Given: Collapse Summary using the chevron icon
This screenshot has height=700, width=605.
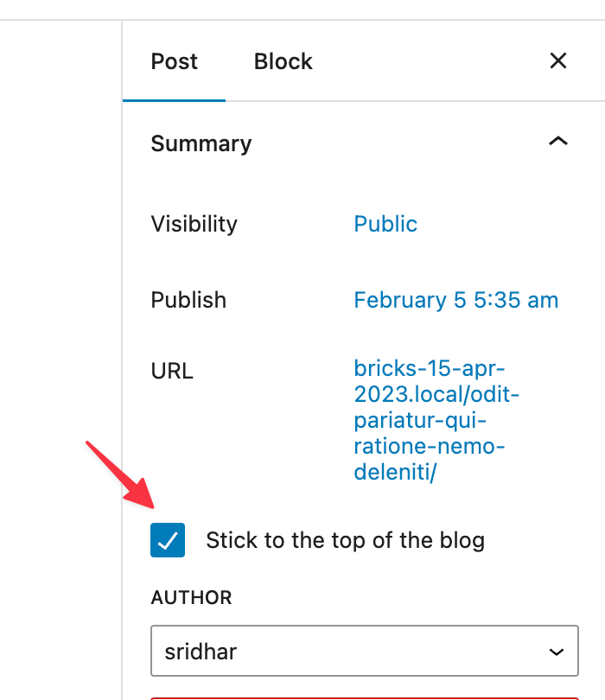Looking at the screenshot, I should [x=558, y=141].
